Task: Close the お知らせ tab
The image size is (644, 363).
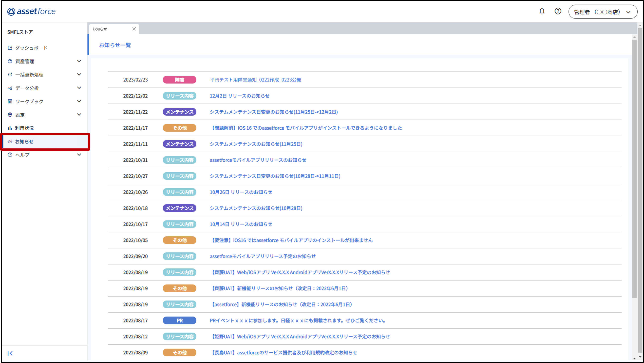Action: click(x=134, y=29)
